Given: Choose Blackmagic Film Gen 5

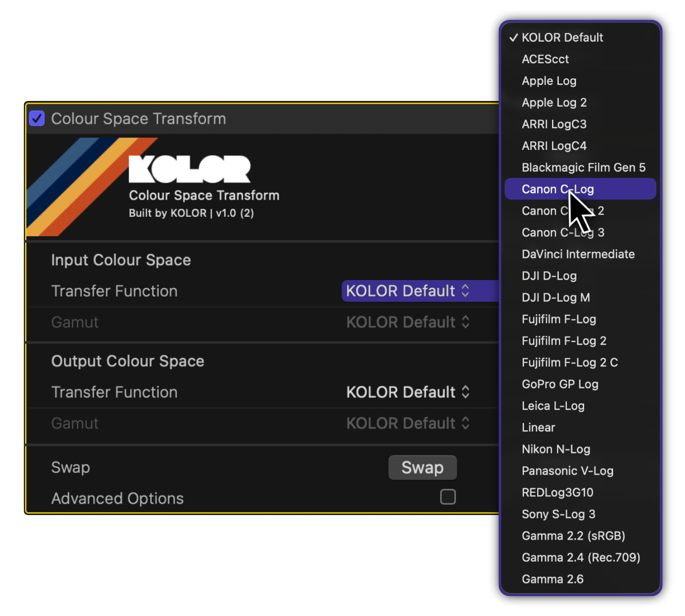Looking at the screenshot, I should point(583,168).
